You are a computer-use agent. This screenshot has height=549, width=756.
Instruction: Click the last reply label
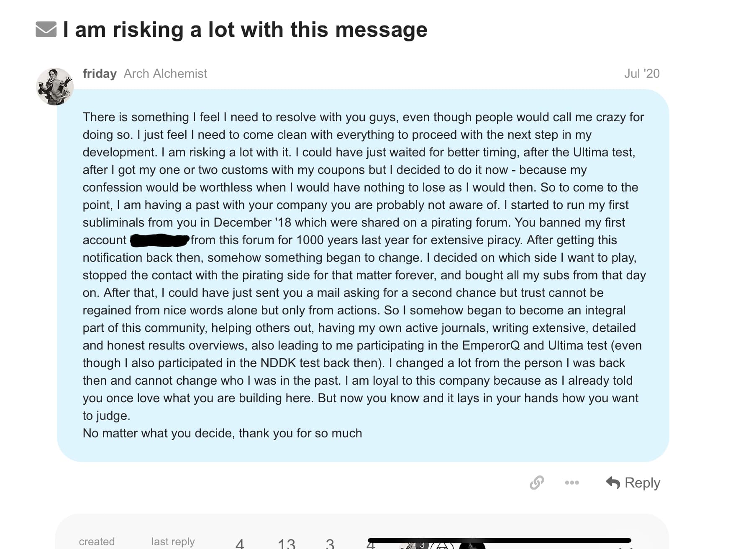pos(173,541)
